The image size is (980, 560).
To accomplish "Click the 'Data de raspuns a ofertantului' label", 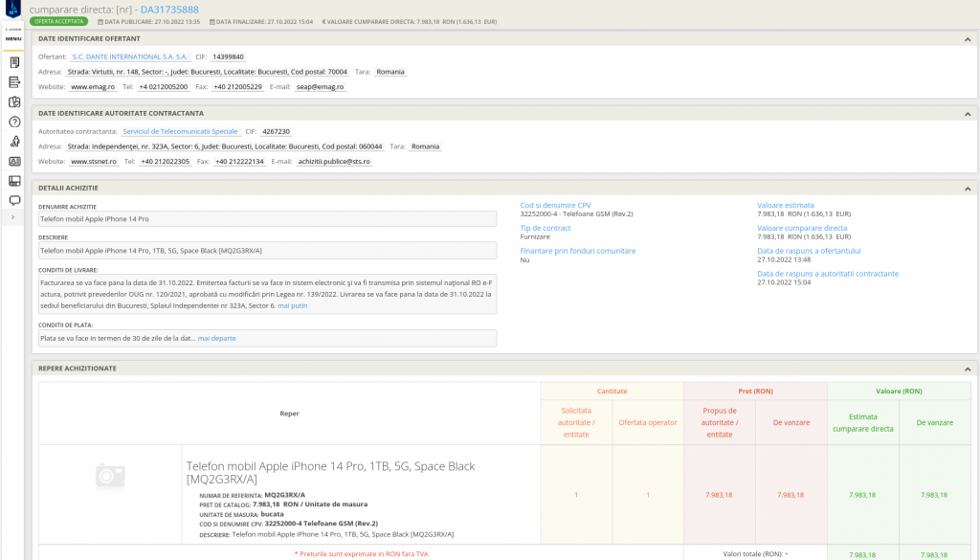I will [x=809, y=251].
